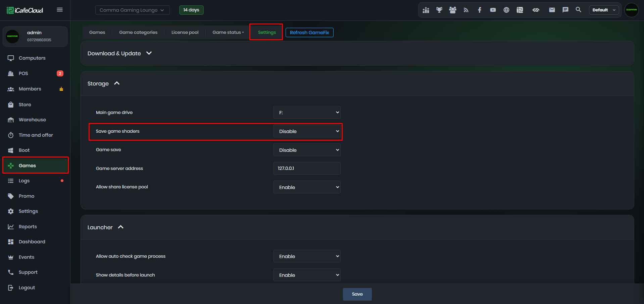Open Allow auto check game process dropdown
Screen dimensions: 644x304
point(307,256)
